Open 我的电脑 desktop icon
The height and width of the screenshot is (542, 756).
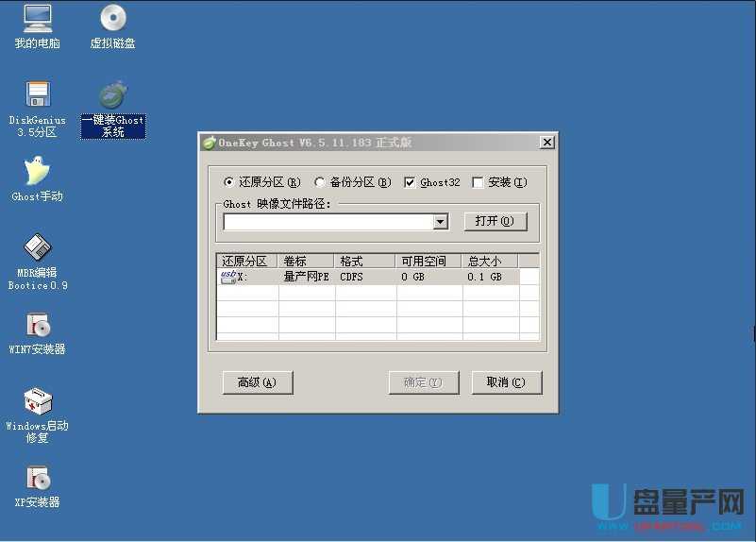[37, 19]
